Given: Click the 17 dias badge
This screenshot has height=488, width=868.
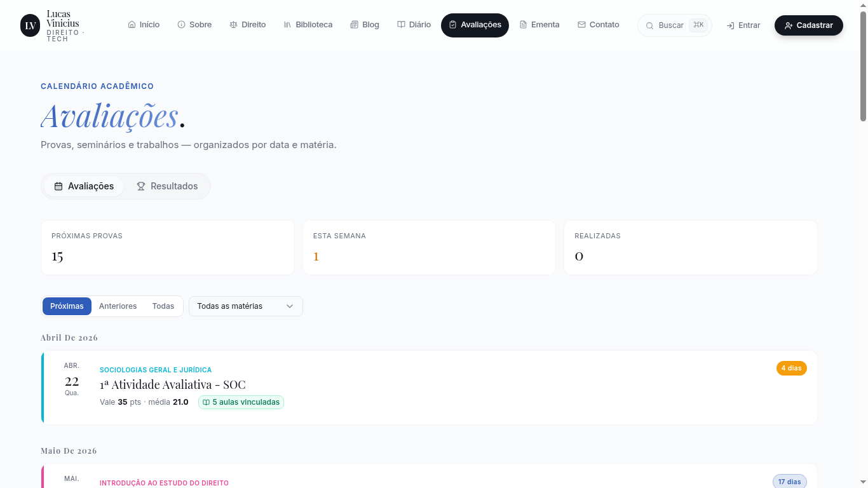Looking at the screenshot, I should tap(790, 482).
